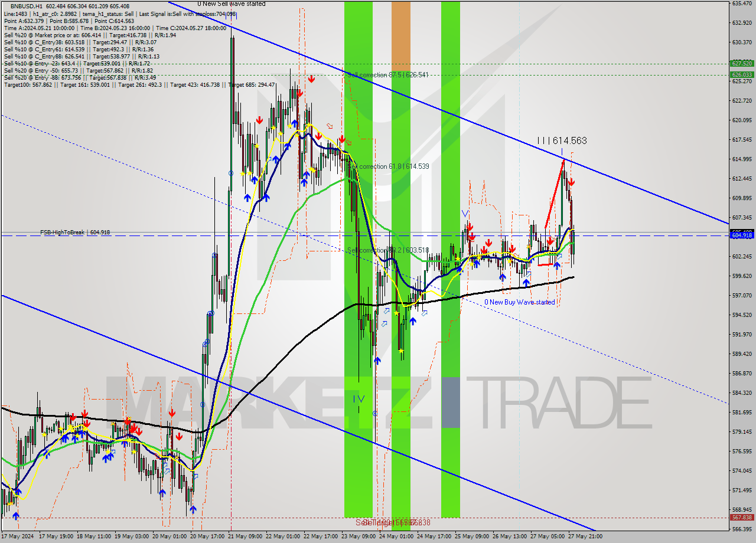Image resolution: width=756 pixels, height=543 pixels.
Task: Click '27 May 05:00' on time axis
Action: pyautogui.click(x=548, y=537)
